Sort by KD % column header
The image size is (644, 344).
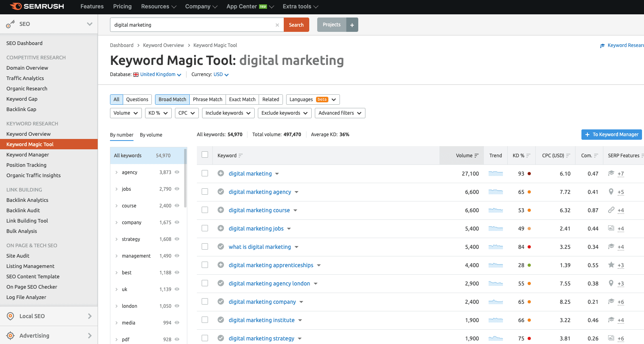click(521, 156)
